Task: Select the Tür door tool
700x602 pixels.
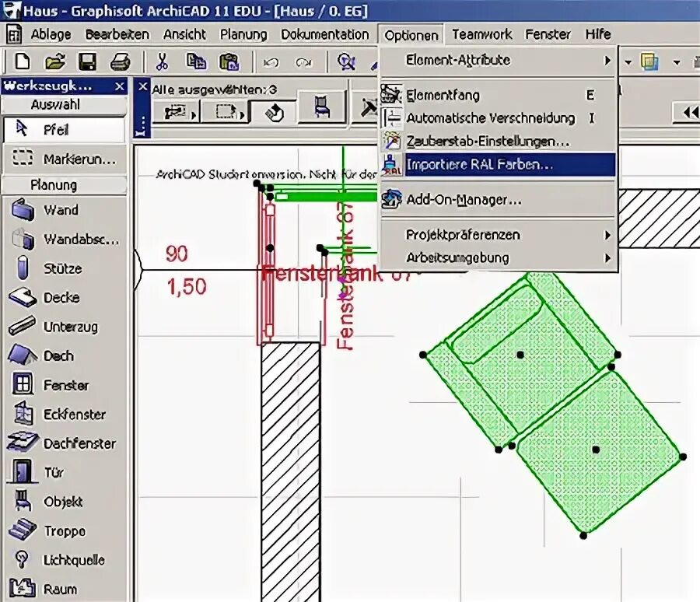Action: [x=64, y=472]
